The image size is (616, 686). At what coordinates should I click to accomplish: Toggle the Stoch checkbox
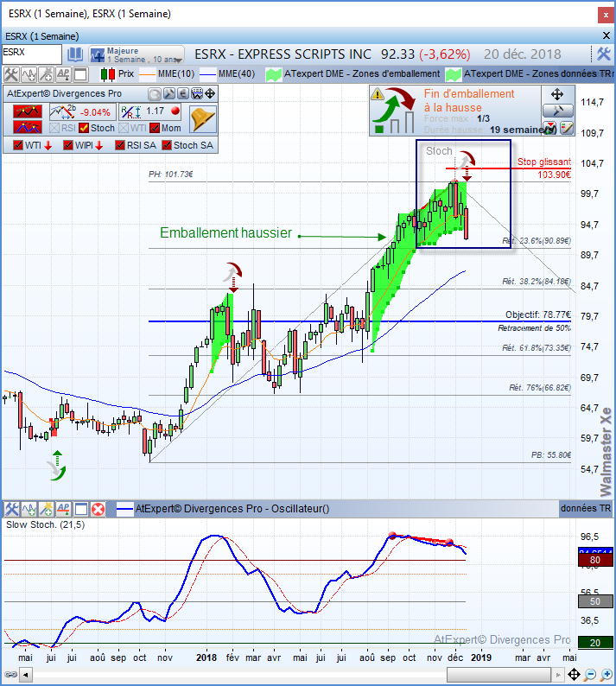click(x=84, y=128)
